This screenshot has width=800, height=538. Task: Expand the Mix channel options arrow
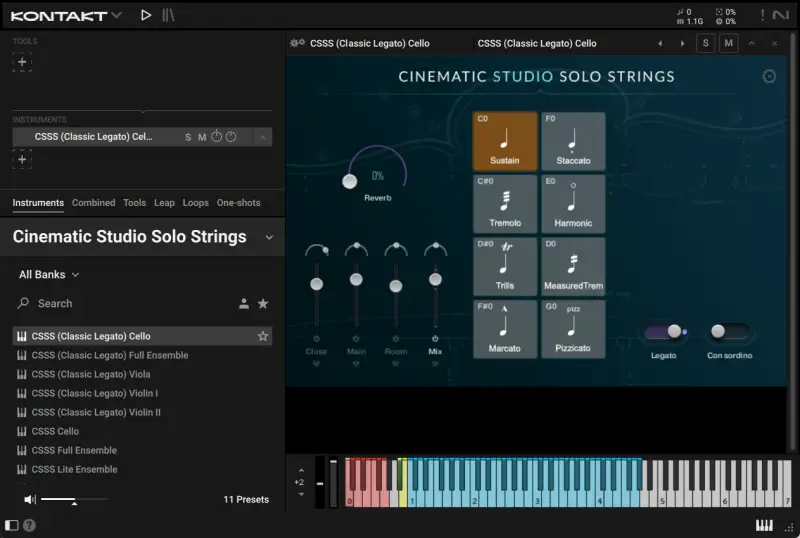pos(435,363)
